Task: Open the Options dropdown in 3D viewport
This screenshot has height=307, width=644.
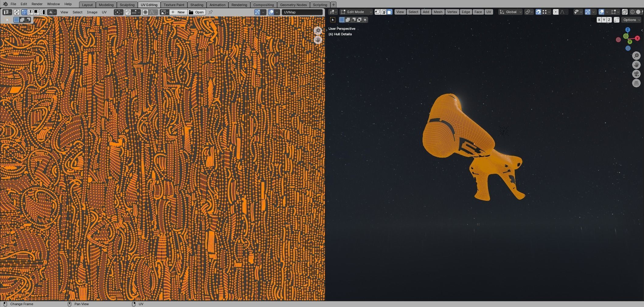Action: click(x=631, y=20)
